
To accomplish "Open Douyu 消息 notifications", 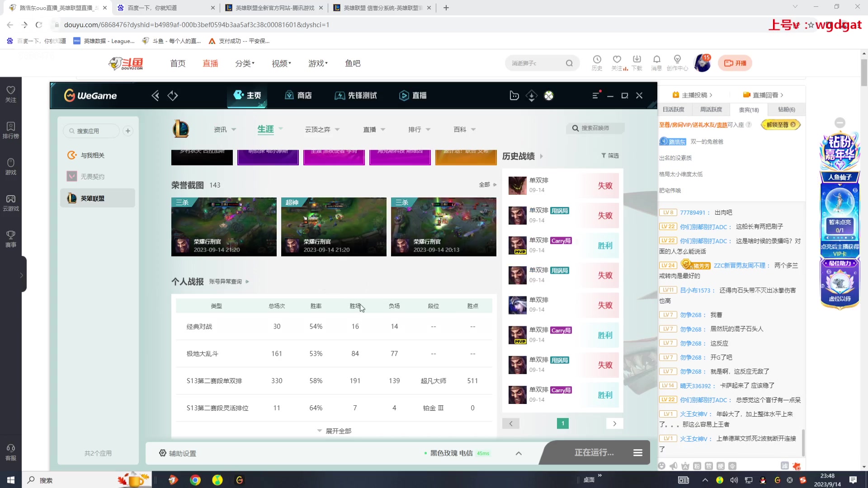I will pos(656,63).
